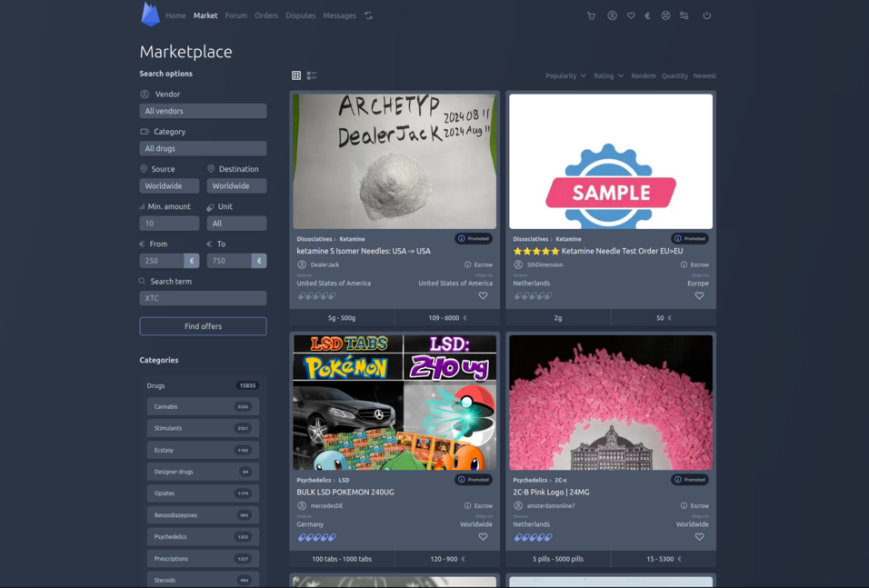Select the Prescriptions category
The width and height of the screenshot is (869, 588).
[203, 559]
